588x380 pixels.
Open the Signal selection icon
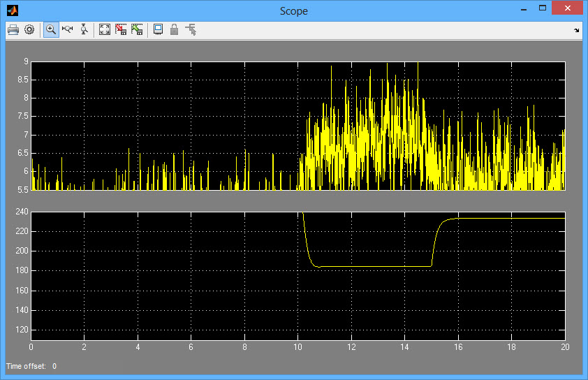[191, 29]
